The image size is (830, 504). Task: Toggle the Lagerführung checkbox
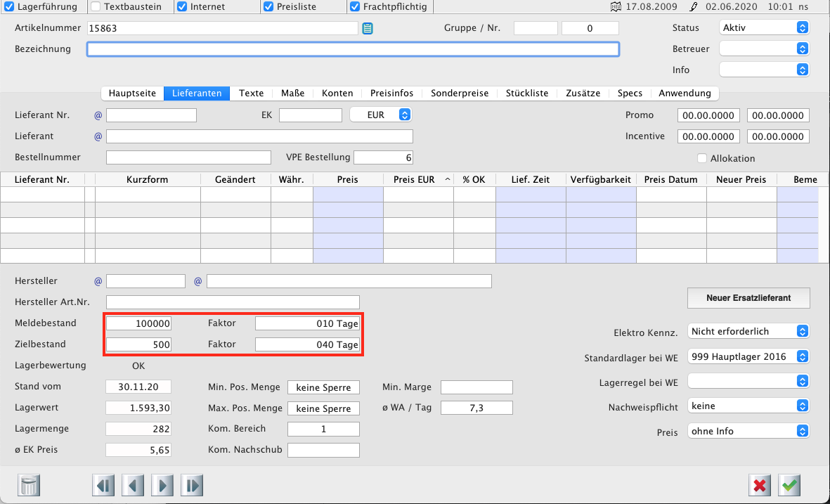tap(9, 7)
